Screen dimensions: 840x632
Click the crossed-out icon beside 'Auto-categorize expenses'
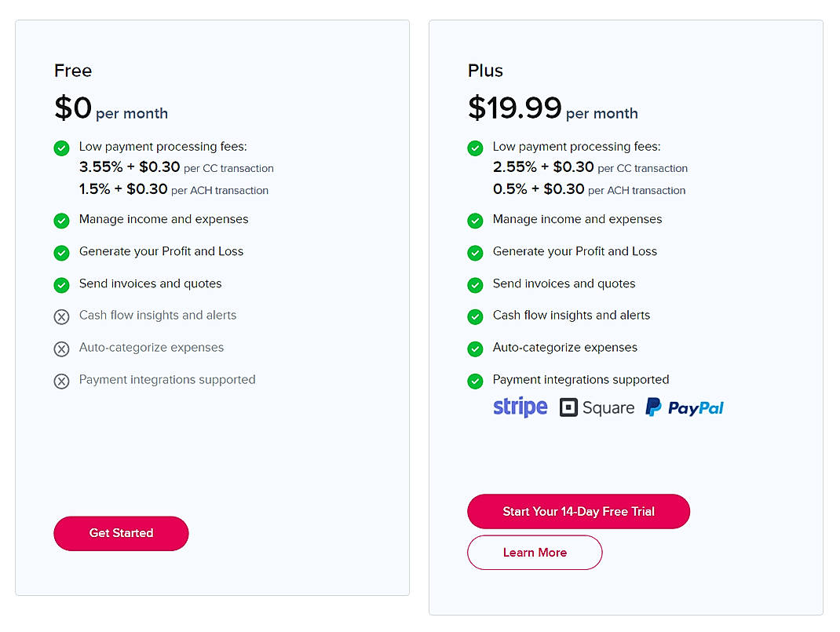click(61, 349)
